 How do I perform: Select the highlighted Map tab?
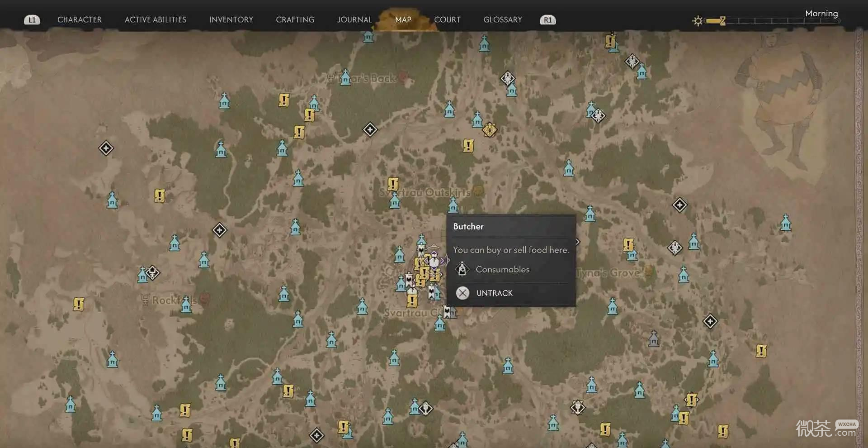click(x=403, y=20)
